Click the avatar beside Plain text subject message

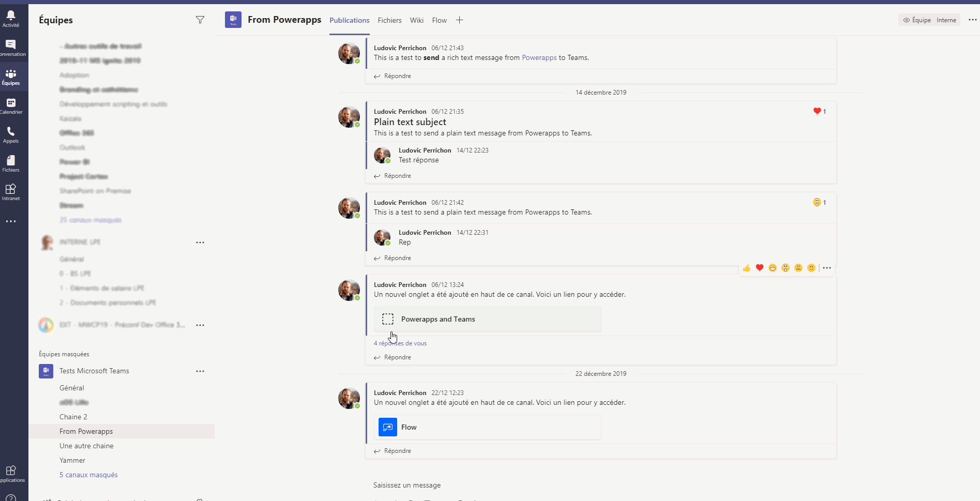(x=349, y=117)
